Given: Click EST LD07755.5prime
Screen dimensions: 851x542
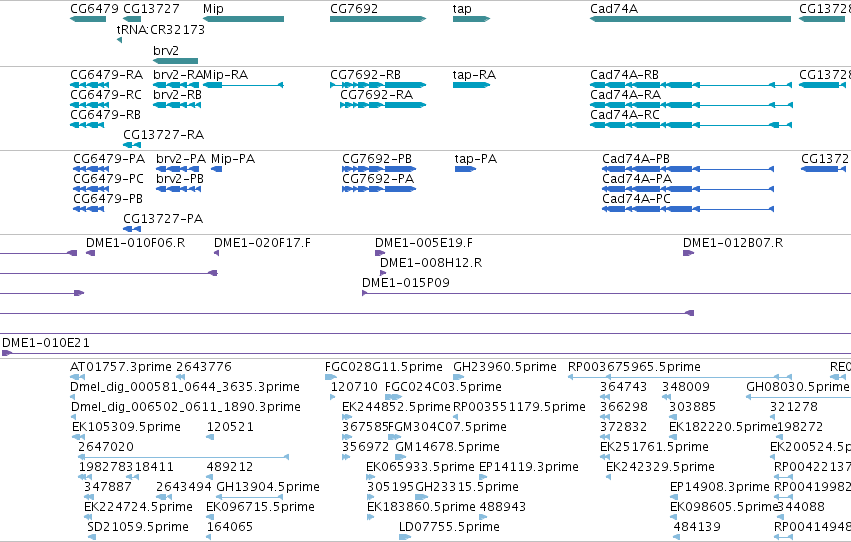Looking at the screenshot, I should [449, 527].
